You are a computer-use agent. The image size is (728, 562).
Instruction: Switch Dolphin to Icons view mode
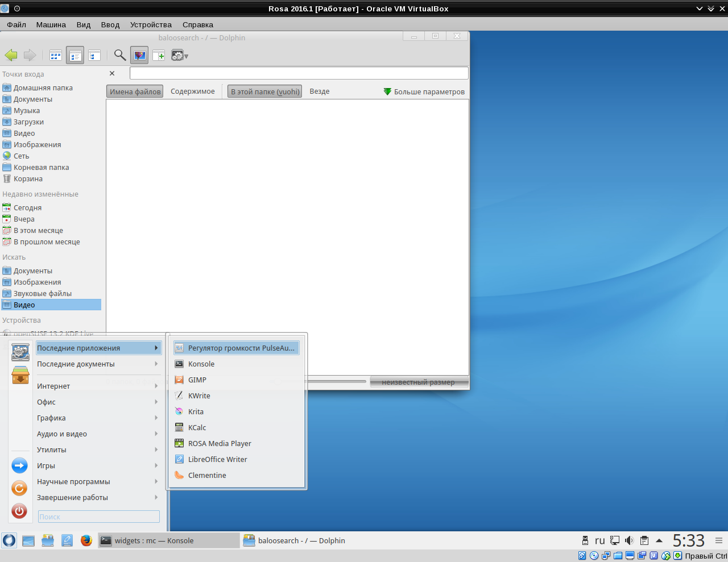click(56, 55)
